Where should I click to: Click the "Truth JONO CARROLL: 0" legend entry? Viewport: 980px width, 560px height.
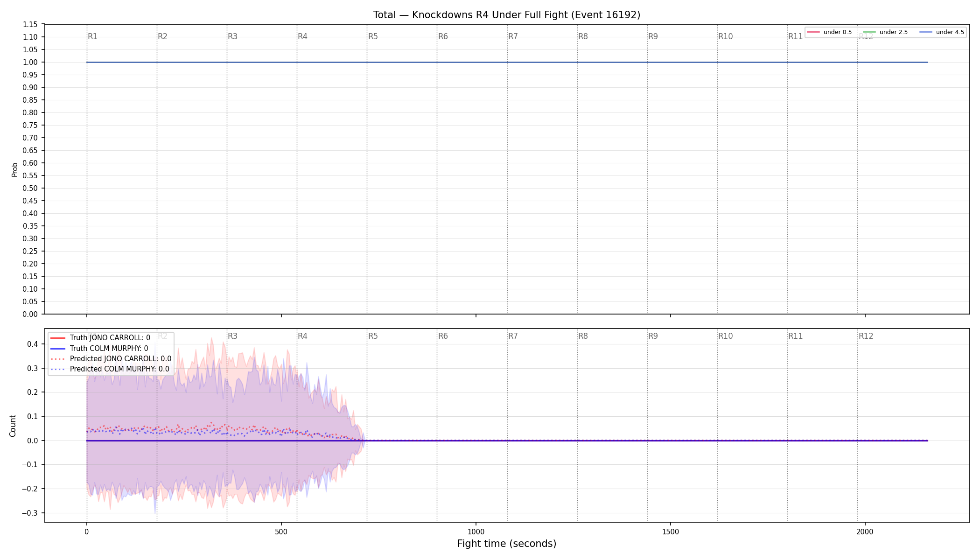(110, 338)
